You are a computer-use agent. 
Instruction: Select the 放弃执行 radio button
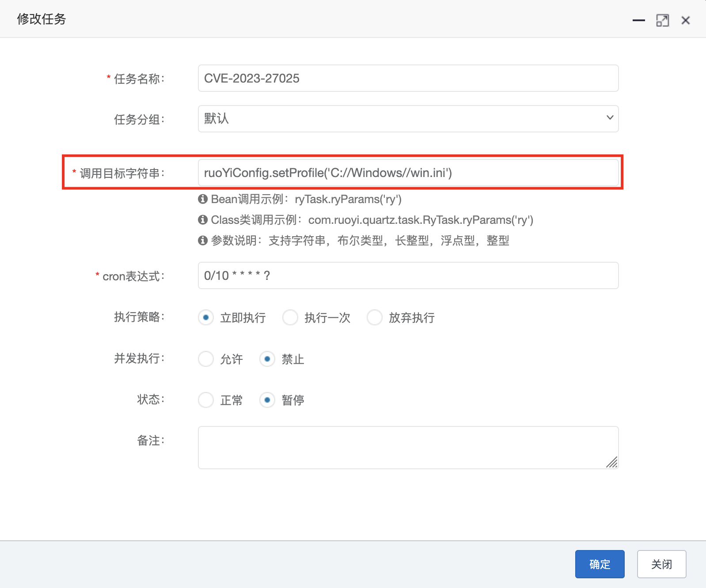tap(375, 317)
